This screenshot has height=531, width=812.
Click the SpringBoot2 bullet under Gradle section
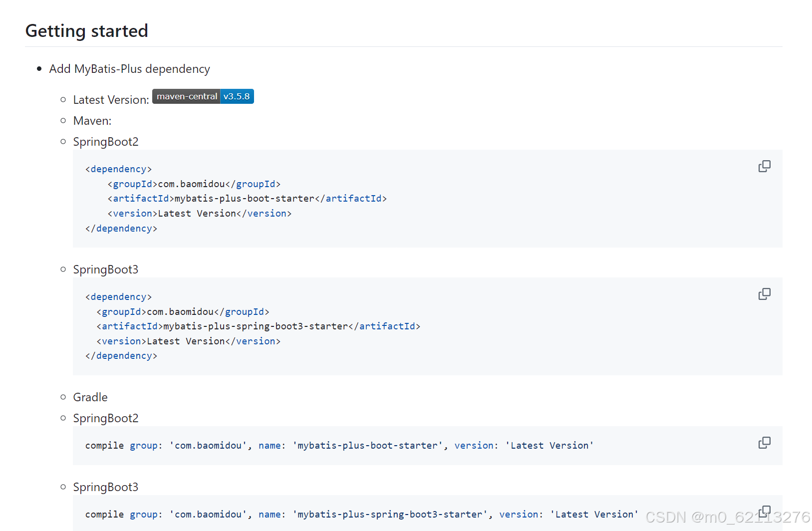click(105, 418)
